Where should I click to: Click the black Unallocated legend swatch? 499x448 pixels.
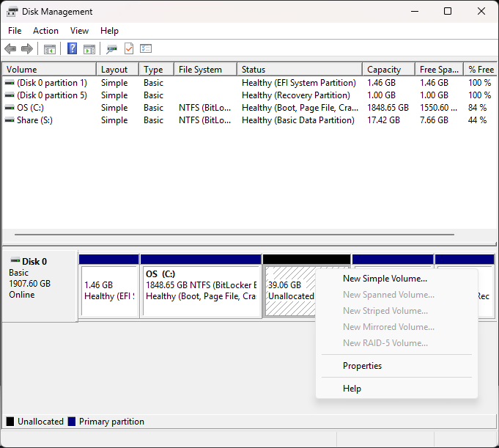pyautogui.click(x=10, y=422)
